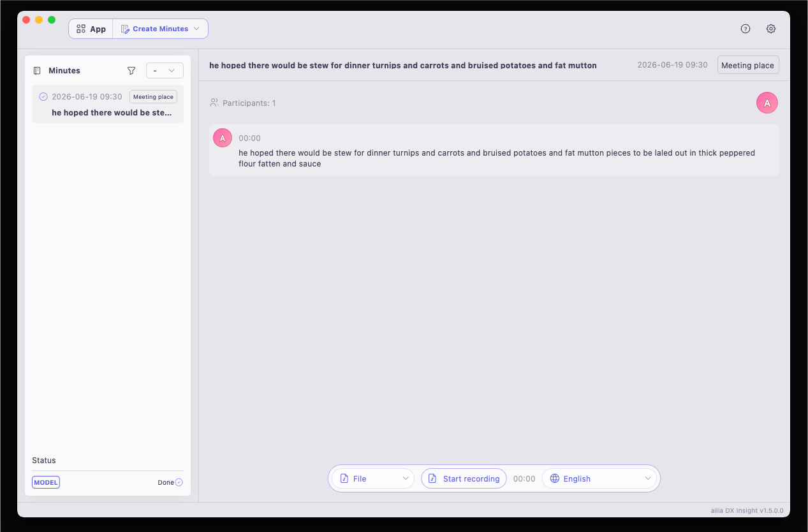Click the App grid icon
The image size is (808, 532).
click(x=81, y=29)
